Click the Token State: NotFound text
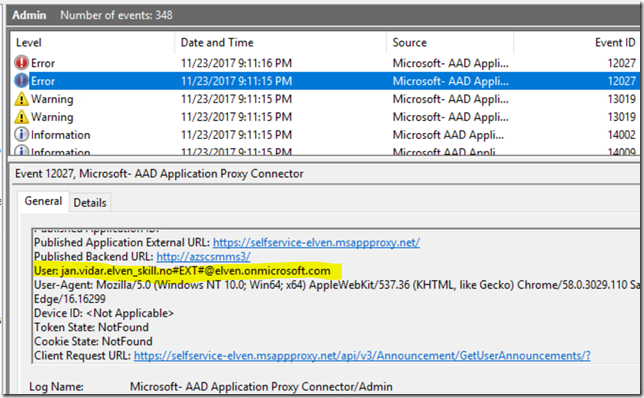The width and height of the screenshot is (644, 398). tap(91, 327)
